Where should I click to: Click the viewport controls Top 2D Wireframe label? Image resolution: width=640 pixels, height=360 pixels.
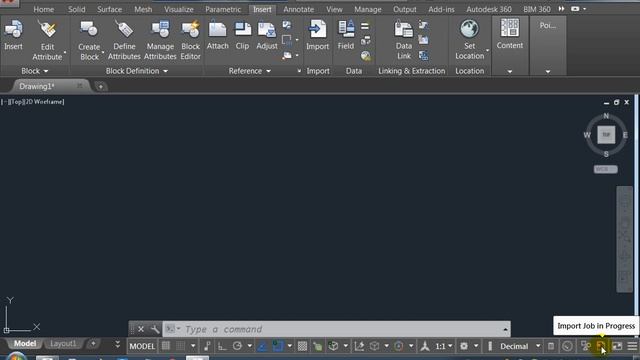33,102
